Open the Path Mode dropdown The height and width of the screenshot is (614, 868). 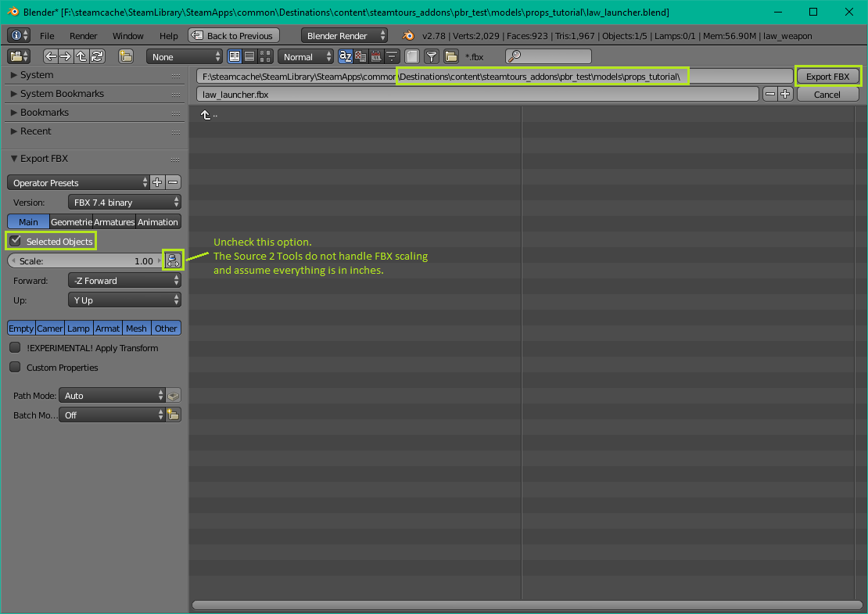(112, 395)
